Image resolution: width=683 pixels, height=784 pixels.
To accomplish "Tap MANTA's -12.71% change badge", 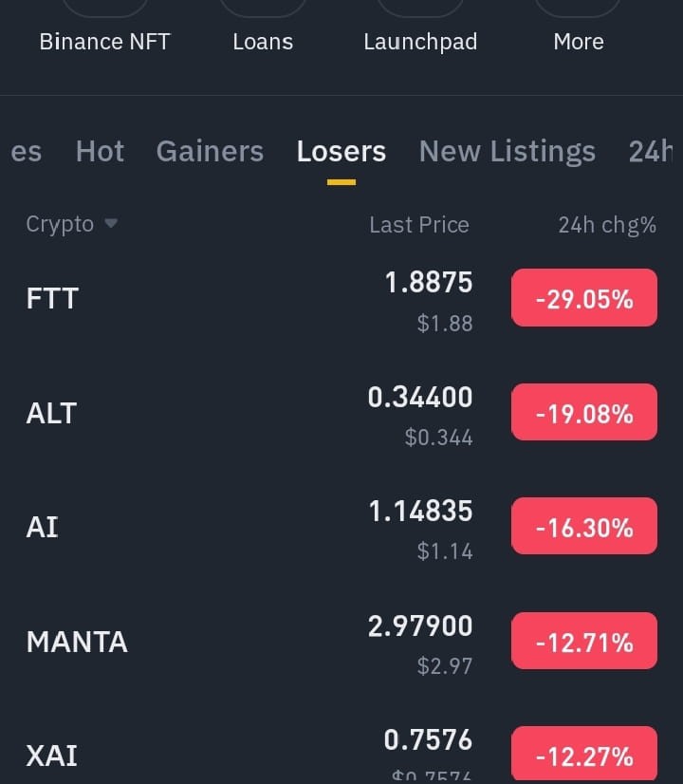I will point(584,641).
